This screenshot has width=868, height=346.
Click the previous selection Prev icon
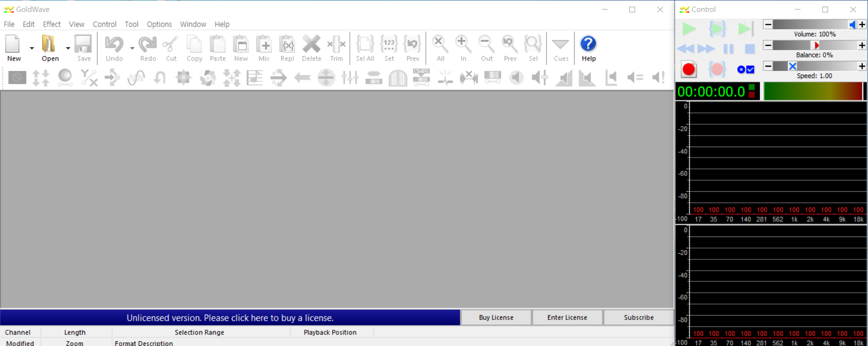click(x=413, y=48)
